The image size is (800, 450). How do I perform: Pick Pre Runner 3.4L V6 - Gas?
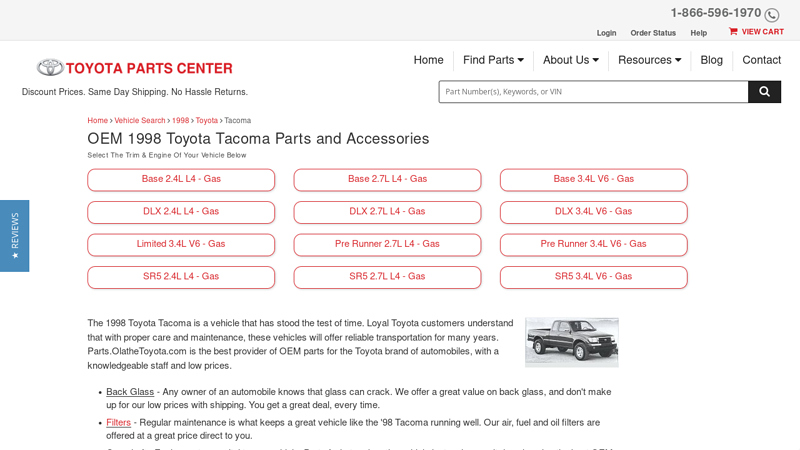(x=593, y=244)
